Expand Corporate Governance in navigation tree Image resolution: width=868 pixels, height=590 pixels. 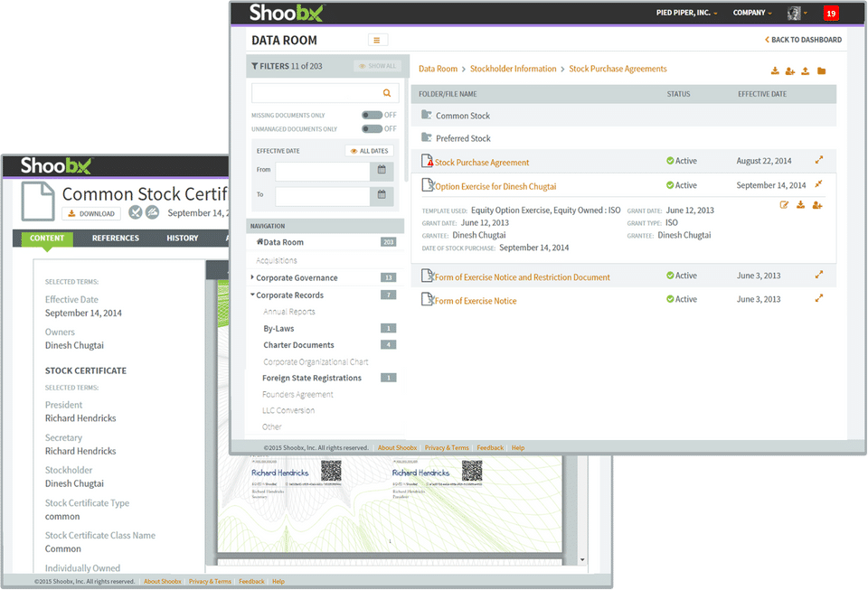[x=252, y=277]
